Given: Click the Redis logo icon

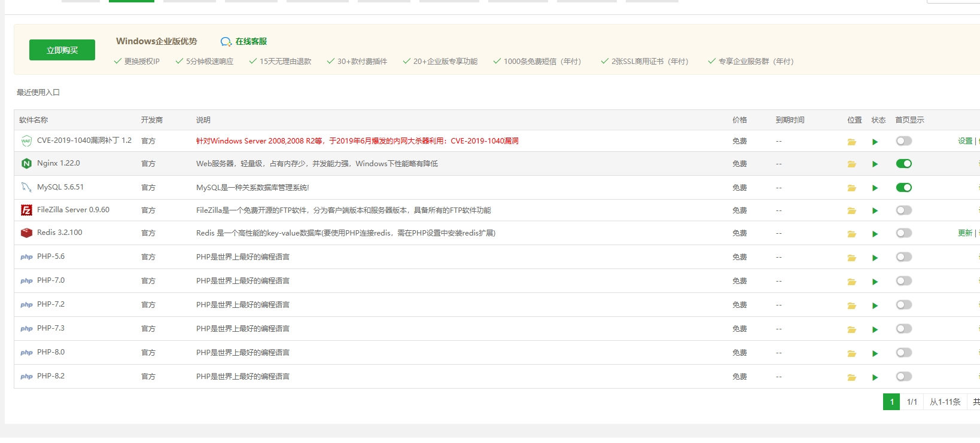Looking at the screenshot, I should point(26,233).
